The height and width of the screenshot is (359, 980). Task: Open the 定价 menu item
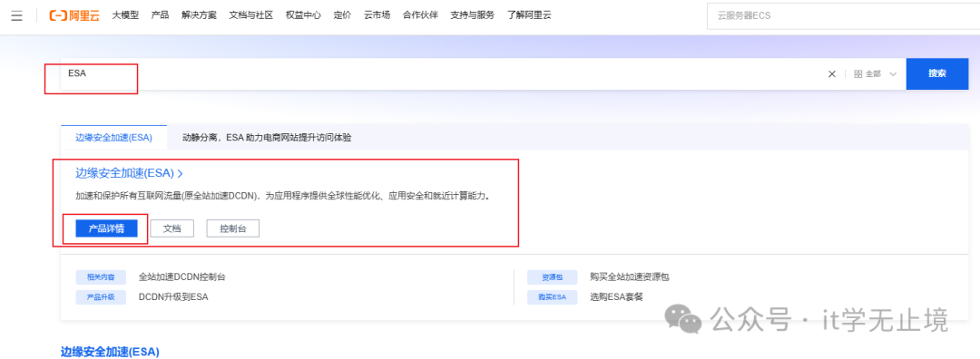(x=342, y=15)
